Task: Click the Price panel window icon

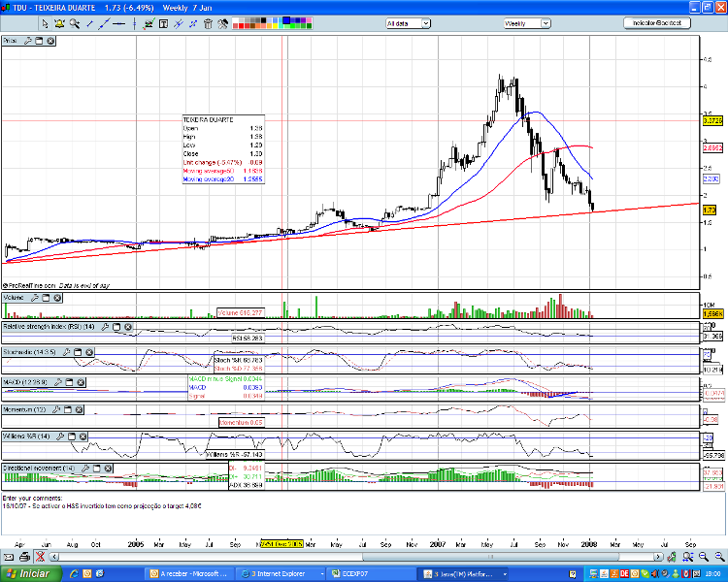Action: tap(39, 41)
